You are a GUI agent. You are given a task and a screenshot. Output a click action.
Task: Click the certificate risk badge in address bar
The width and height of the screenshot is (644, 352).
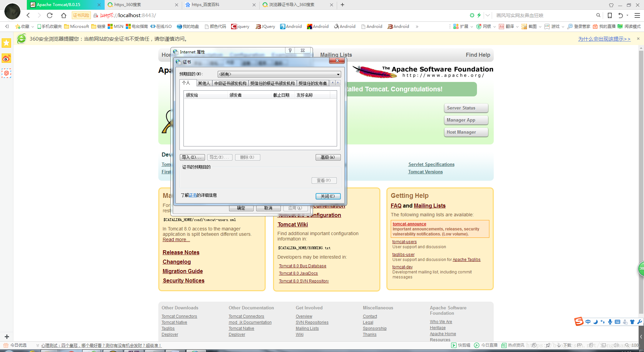[x=81, y=15]
